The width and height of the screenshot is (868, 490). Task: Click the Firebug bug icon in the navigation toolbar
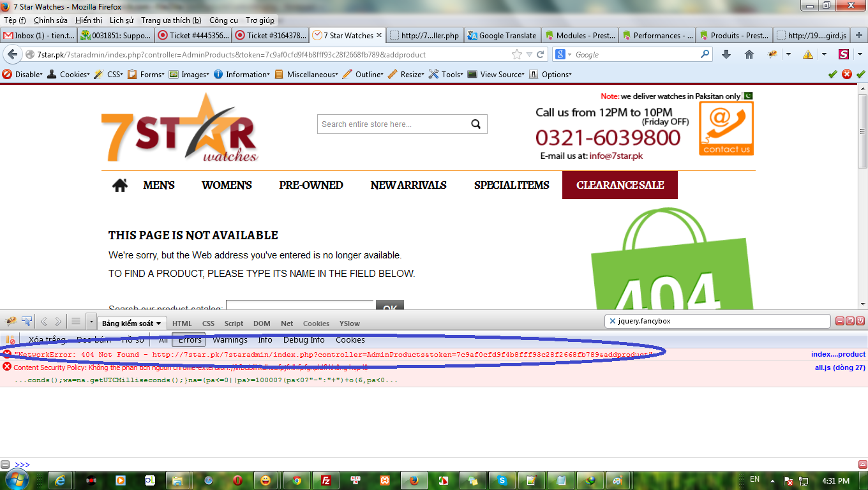773,55
